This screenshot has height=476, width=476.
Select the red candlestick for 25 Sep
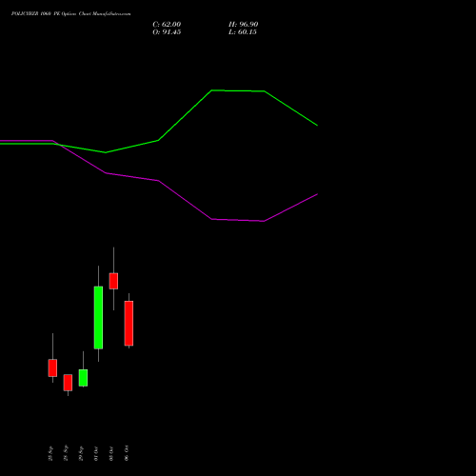pyautogui.click(x=52, y=367)
